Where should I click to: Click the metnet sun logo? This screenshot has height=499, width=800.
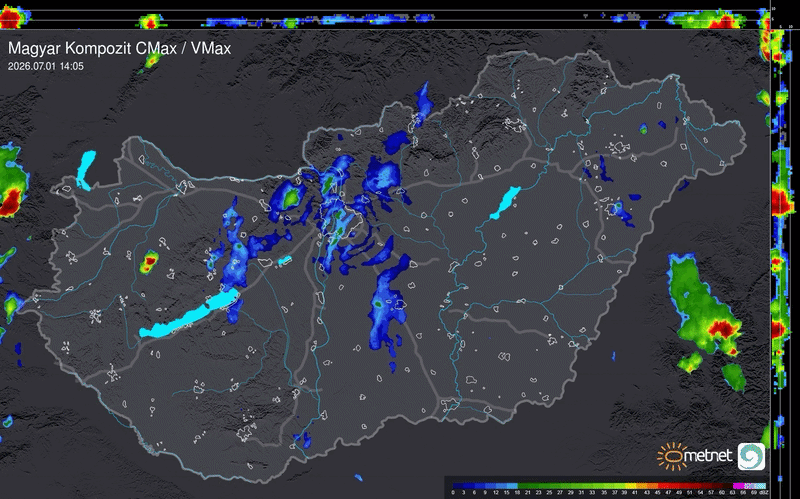point(670,456)
